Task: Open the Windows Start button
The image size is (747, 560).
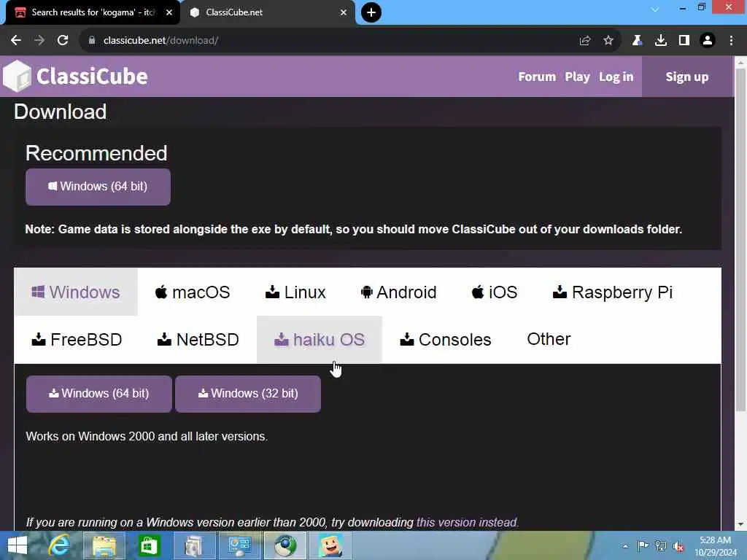Action: tap(18, 545)
